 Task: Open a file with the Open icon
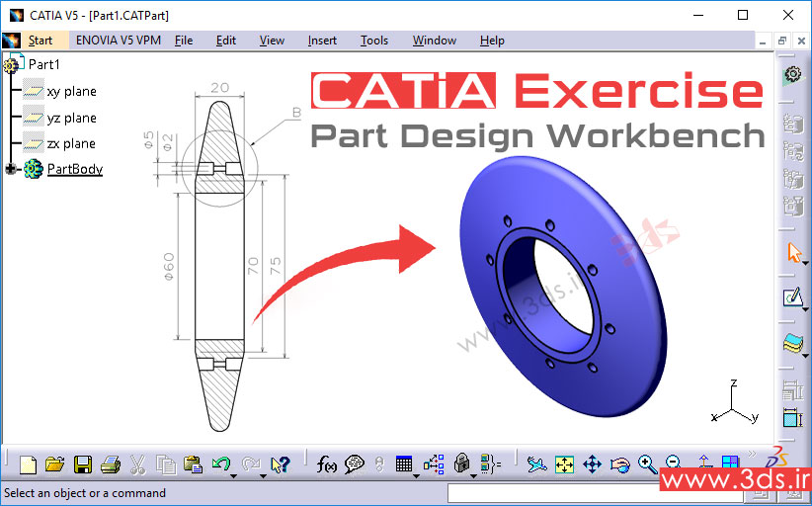pos(55,464)
